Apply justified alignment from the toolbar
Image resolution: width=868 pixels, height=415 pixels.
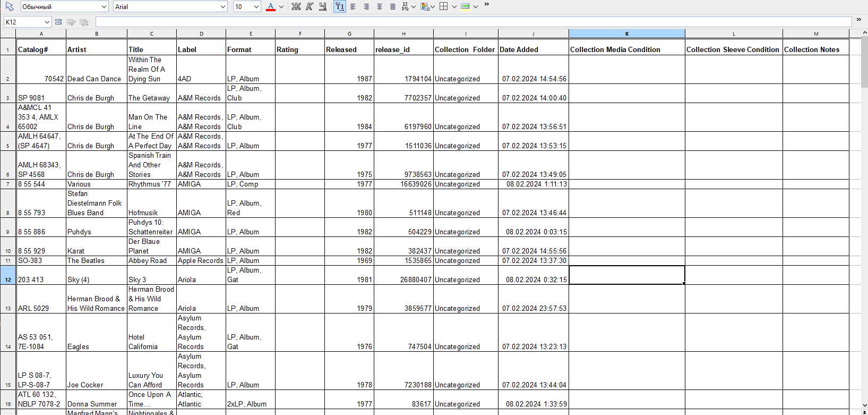pos(393,6)
